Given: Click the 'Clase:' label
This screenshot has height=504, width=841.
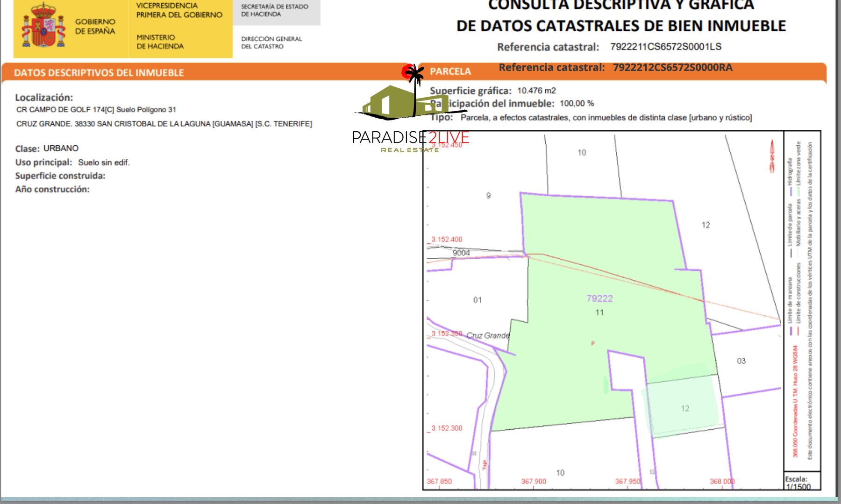Looking at the screenshot, I should [27, 149].
